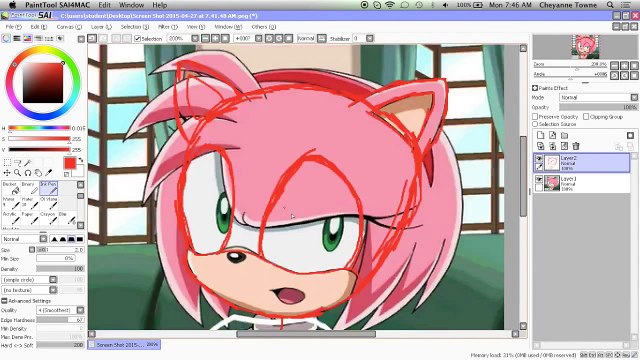Hide Layer2 using its eye icon
Image resolution: width=640 pixels, height=360 pixels.
(x=539, y=158)
